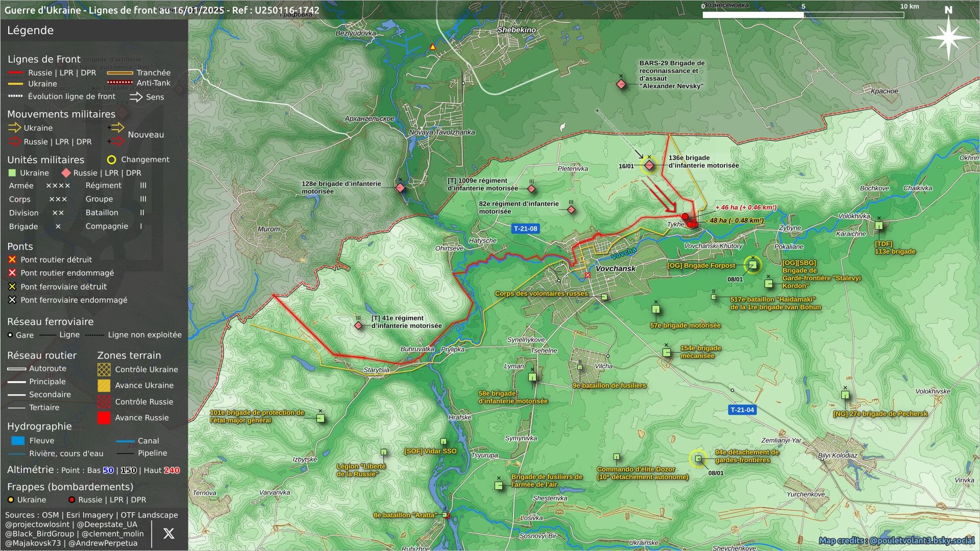Click the T-21-04 road shield
This screenshot has width=980, height=551.
tap(742, 410)
